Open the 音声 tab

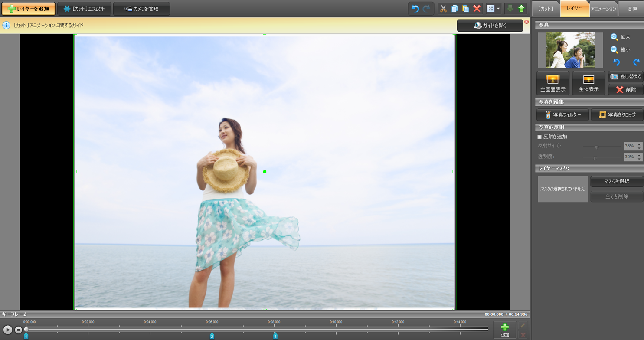point(632,9)
